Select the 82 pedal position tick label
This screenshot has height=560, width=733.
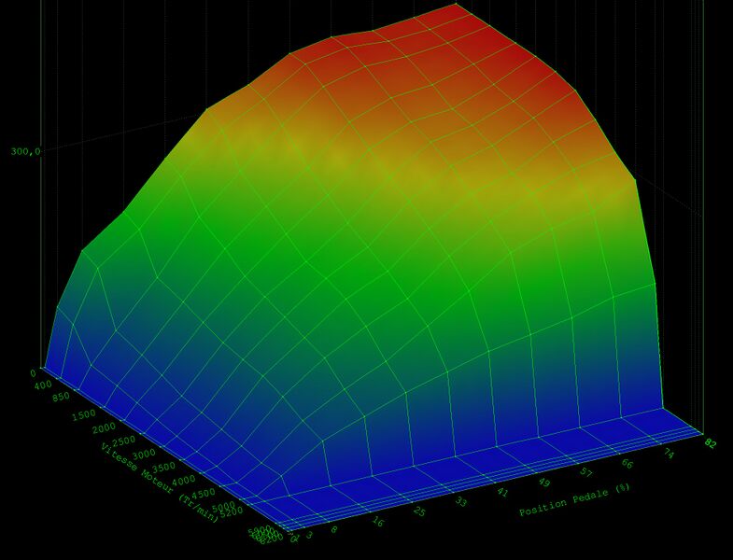pos(711,441)
